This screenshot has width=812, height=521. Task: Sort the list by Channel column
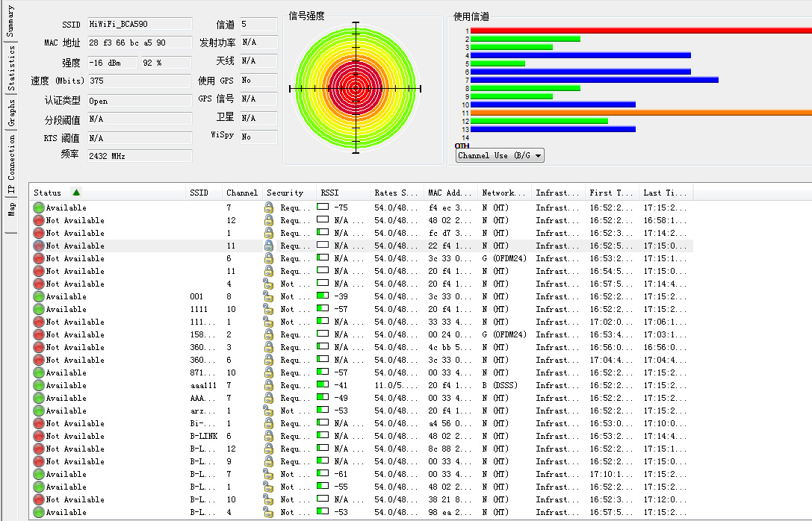pyautogui.click(x=242, y=193)
